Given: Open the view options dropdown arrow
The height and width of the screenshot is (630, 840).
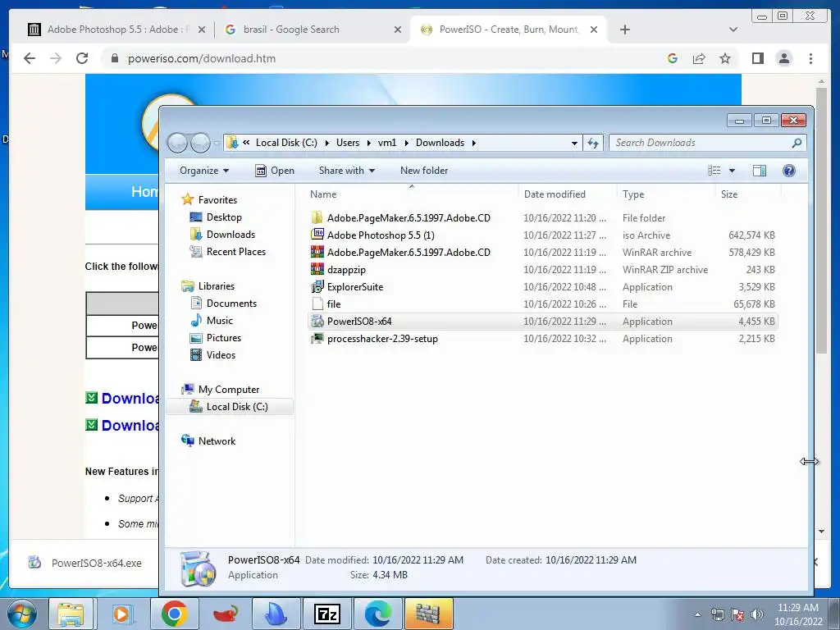Looking at the screenshot, I should (732, 171).
